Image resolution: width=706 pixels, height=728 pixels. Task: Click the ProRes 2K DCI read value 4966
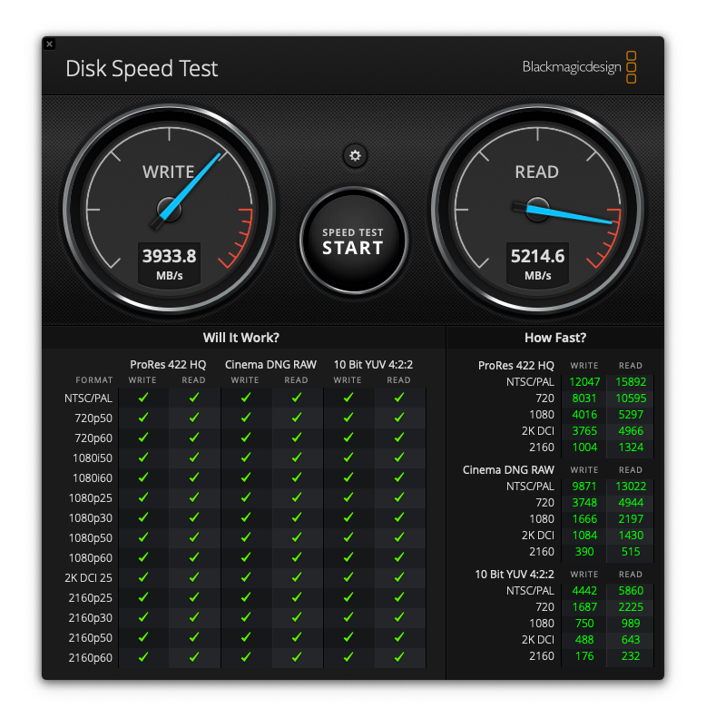[631, 431]
